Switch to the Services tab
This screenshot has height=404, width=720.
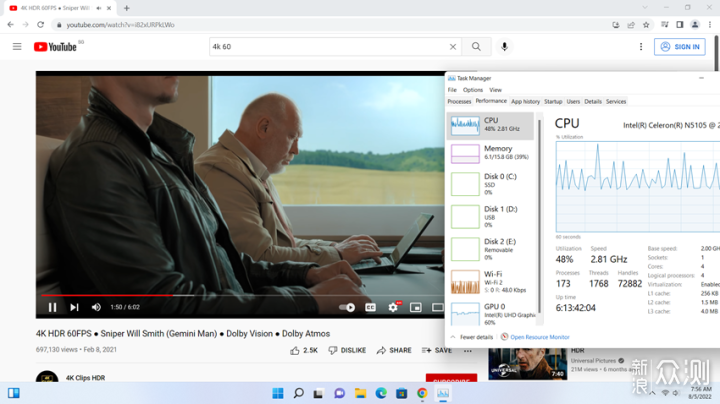[x=616, y=101]
